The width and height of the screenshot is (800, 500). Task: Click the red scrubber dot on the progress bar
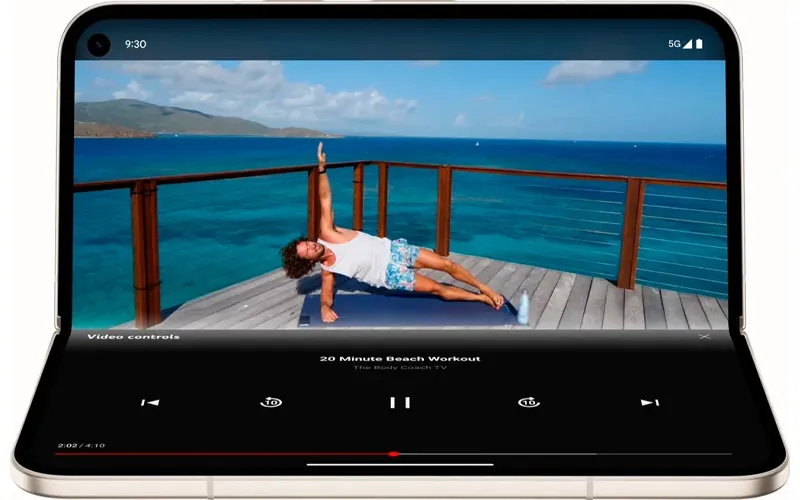(x=393, y=453)
